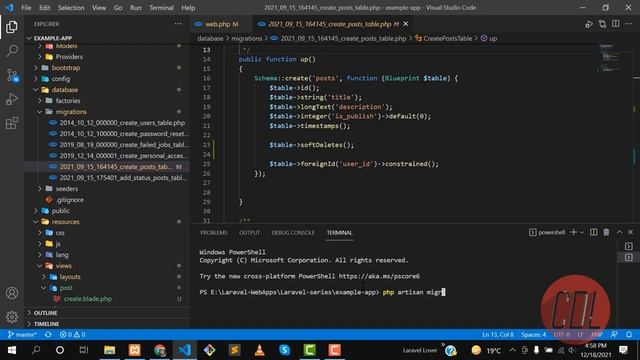Open the launch profile dropdown arrow beside plus
The width and height of the screenshot is (640, 360).
point(582,232)
